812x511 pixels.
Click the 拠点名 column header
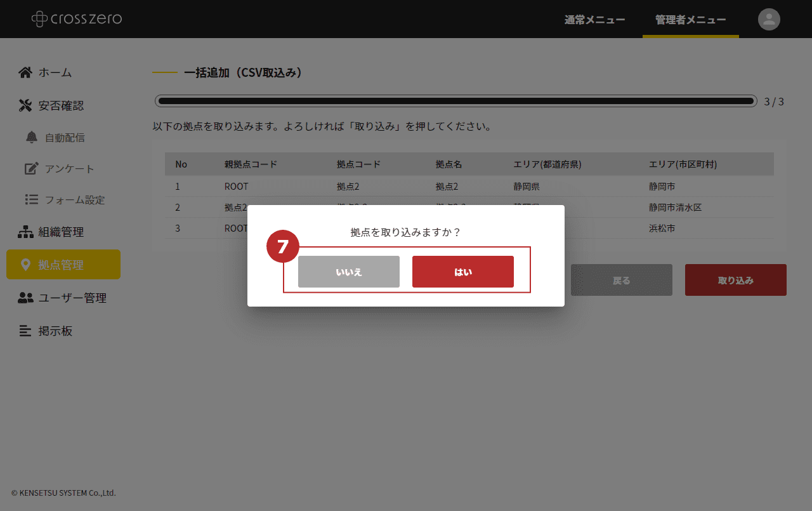[449, 164]
